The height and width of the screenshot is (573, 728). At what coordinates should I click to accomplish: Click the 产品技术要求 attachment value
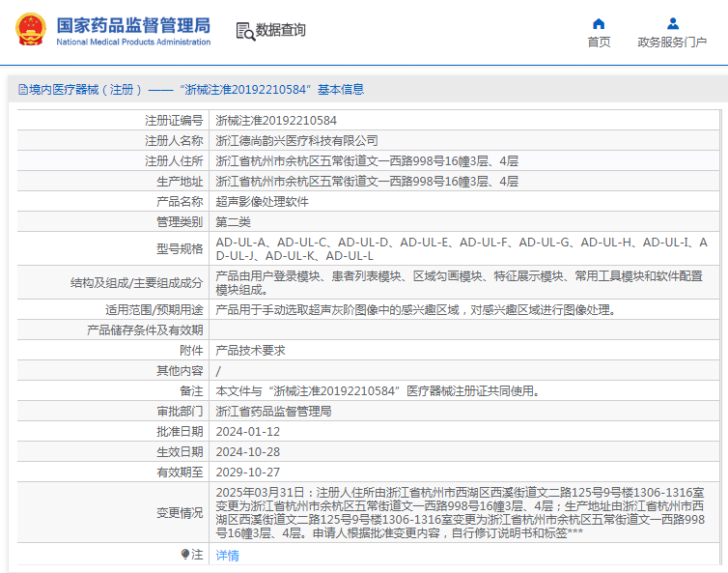[251, 351]
